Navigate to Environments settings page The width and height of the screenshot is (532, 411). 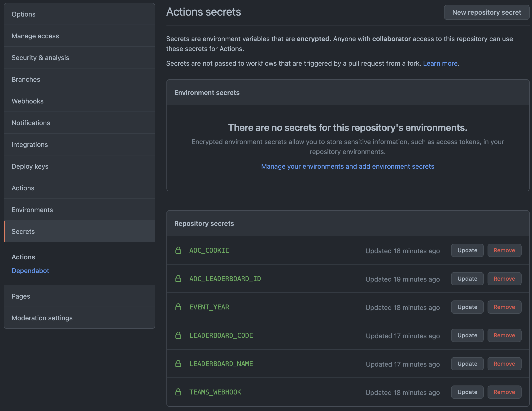(x=32, y=209)
